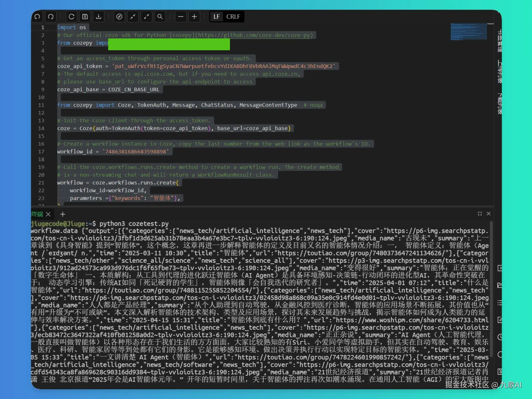
Task: Click line number 1 in the gutter
Action: (43, 27)
